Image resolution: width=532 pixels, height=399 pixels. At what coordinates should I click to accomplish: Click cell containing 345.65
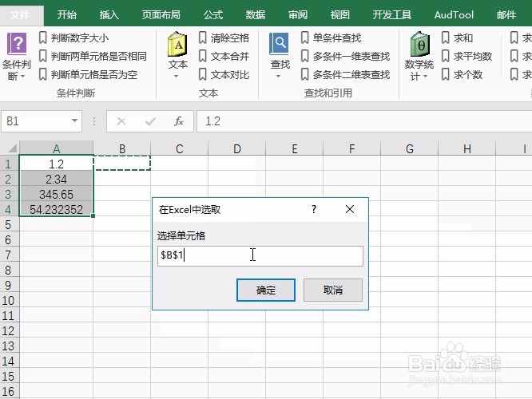pyautogui.click(x=57, y=194)
